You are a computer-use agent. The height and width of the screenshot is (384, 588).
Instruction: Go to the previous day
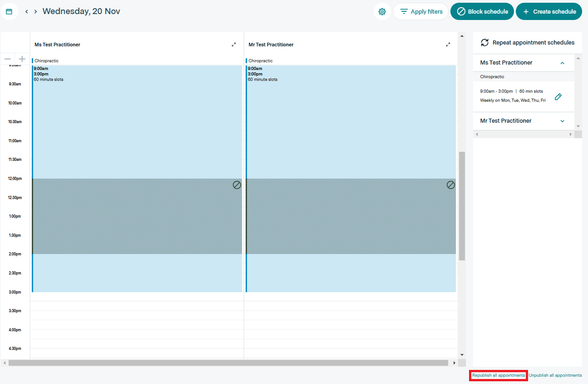(27, 11)
